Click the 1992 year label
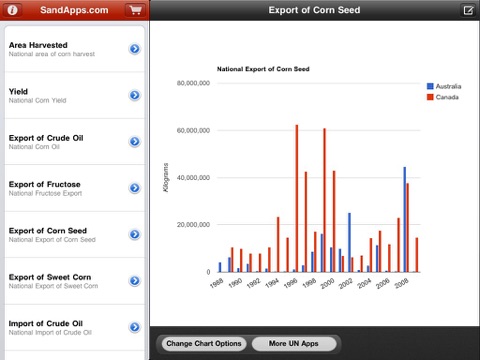The image size is (480, 360). click(253, 283)
